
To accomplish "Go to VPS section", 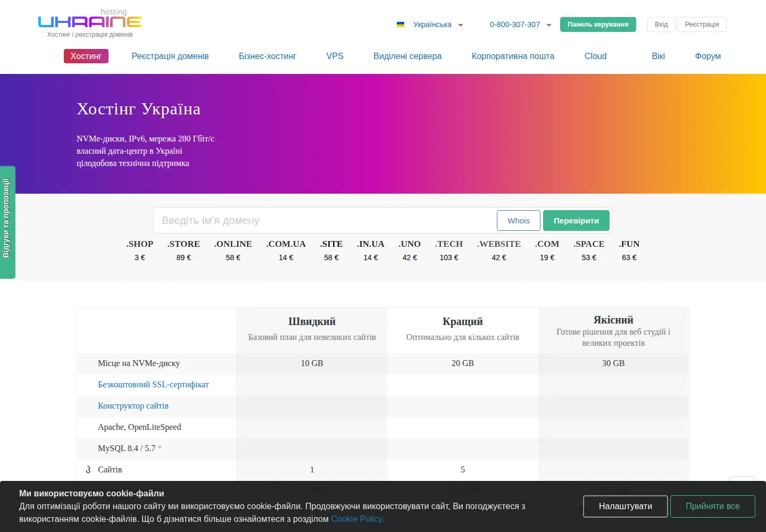I will click(335, 56).
